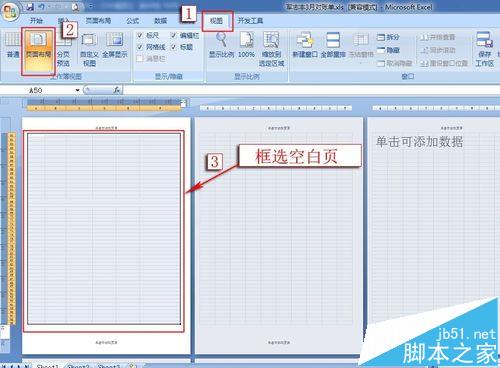This screenshot has height=368, width=500.
Task: Click the 隐藏 hide window button
Action: coord(388,50)
